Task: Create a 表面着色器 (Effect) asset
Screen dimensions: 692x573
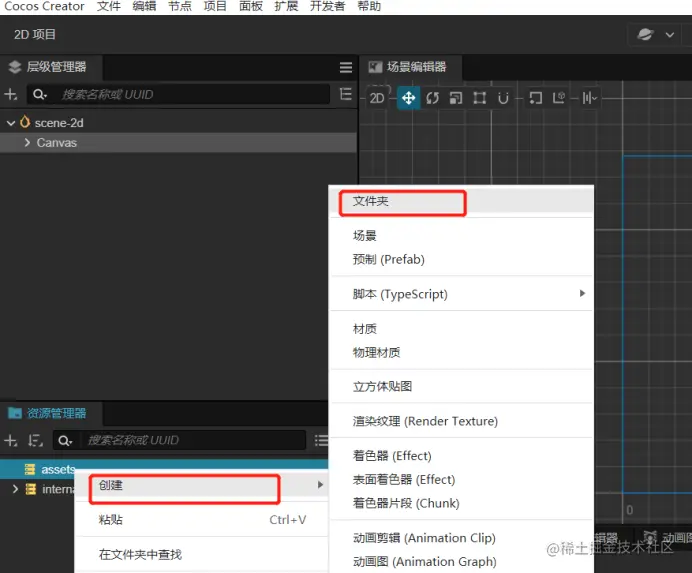Action: (x=461, y=480)
